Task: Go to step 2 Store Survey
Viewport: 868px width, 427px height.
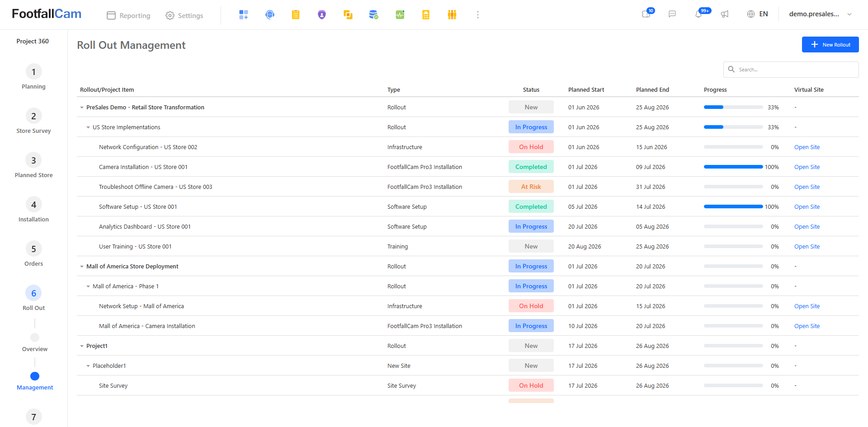Action: click(x=33, y=121)
